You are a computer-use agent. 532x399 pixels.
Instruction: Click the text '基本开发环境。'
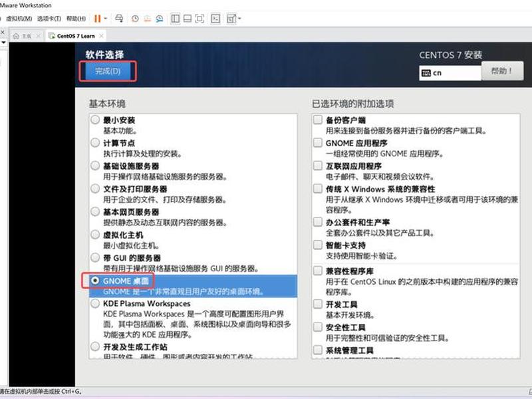tap(350, 315)
